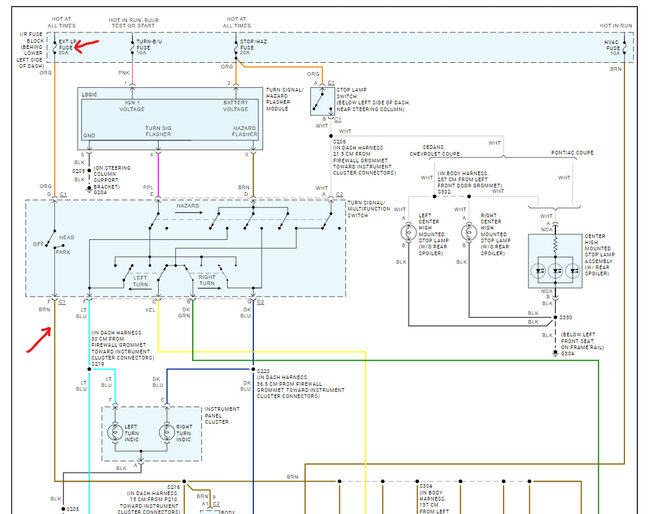Click the G304 ground label
The image size is (650, 514).
pyautogui.click(x=568, y=354)
